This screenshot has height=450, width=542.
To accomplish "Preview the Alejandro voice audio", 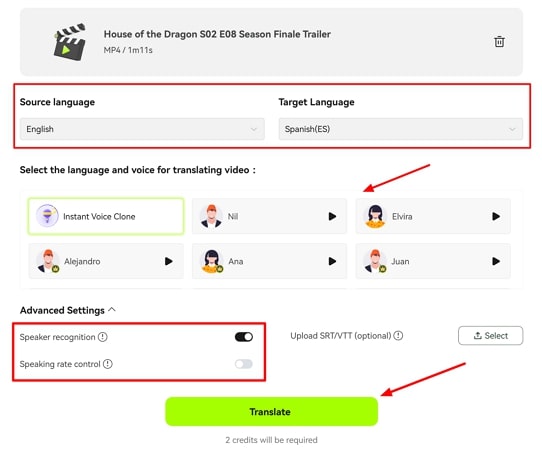I will pos(169,261).
